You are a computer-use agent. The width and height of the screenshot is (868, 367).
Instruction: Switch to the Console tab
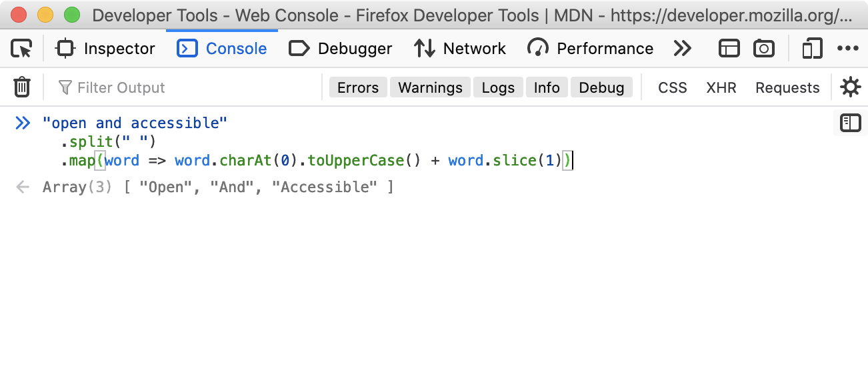(222, 49)
